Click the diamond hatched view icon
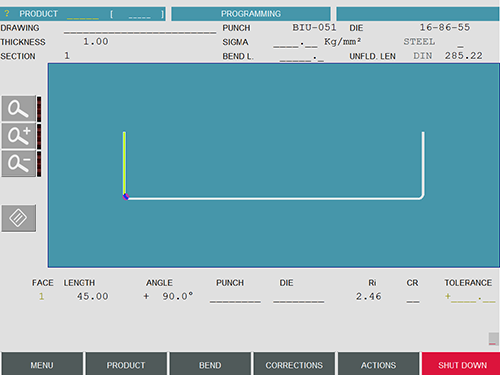 (x=19, y=218)
